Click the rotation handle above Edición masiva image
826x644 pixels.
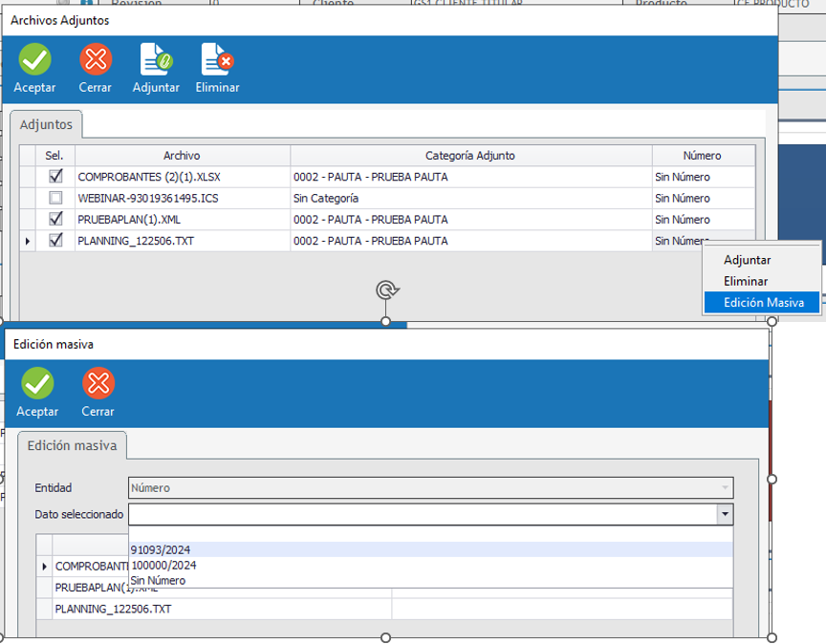(x=386, y=290)
